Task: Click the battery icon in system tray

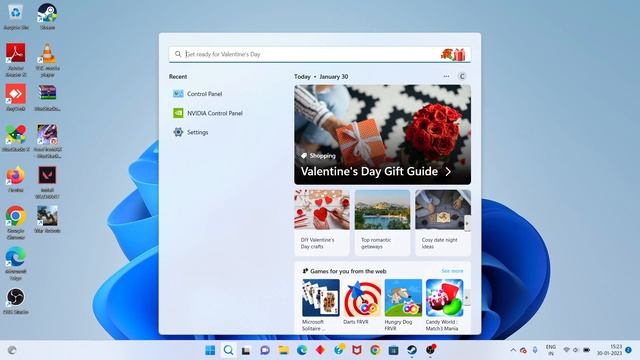Action: point(587,350)
